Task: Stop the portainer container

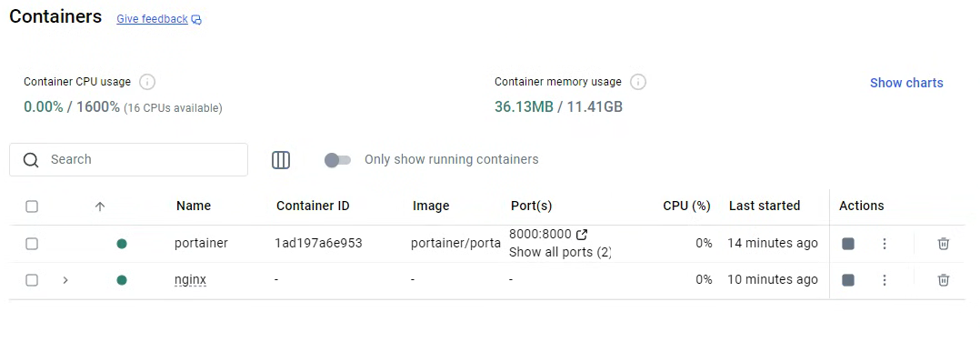Action: pos(848,244)
